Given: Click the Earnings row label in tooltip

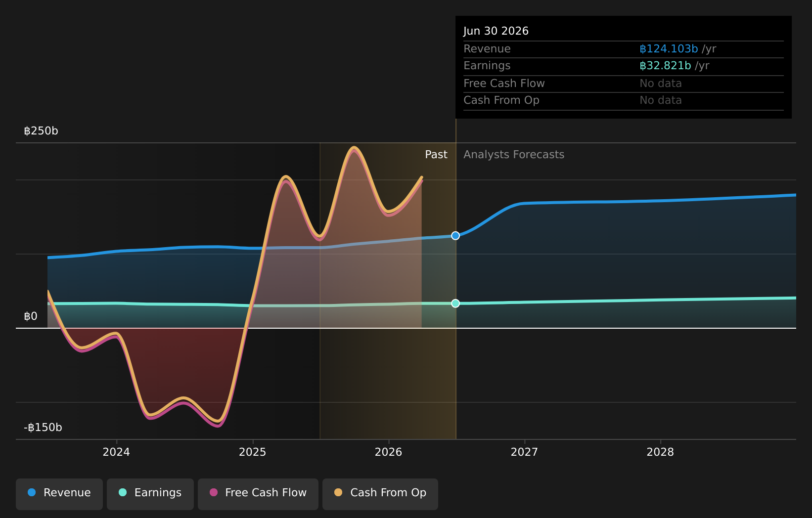Looking at the screenshot, I should pos(487,66).
